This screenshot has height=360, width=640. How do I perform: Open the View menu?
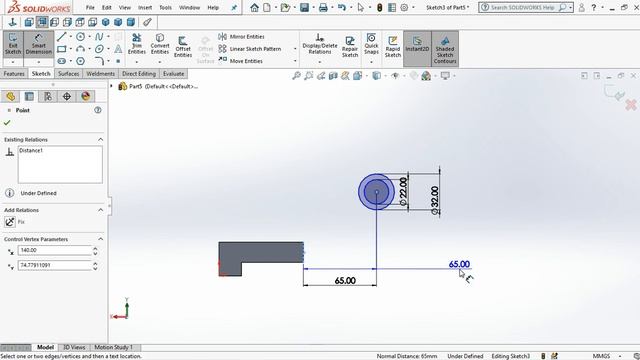(125, 7)
